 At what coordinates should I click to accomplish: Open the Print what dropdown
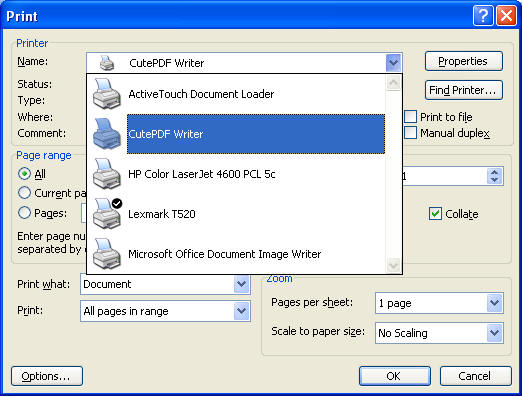click(x=241, y=284)
